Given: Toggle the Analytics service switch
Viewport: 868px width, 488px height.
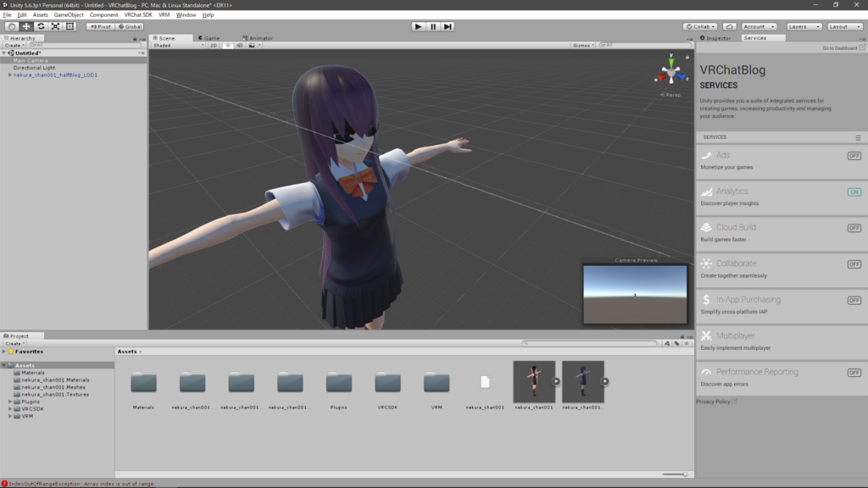Looking at the screenshot, I should click(854, 192).
